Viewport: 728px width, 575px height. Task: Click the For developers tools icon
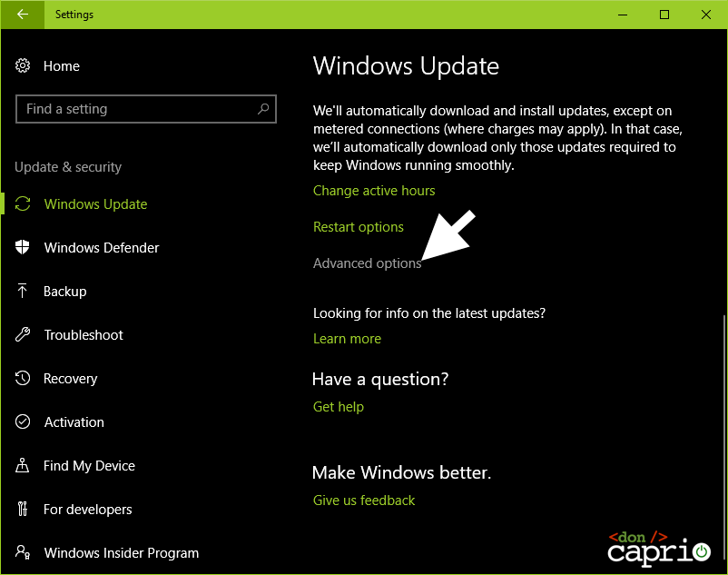click(23, 509)
